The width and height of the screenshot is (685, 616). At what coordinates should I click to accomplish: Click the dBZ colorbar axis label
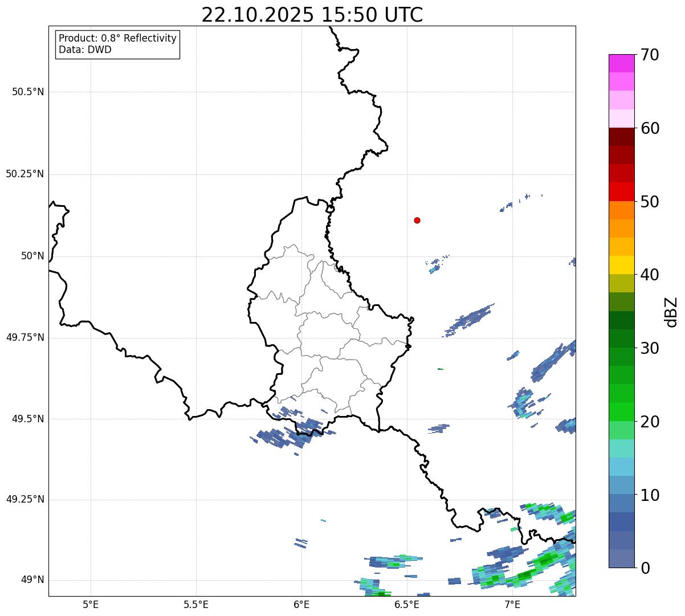[672, 312]
